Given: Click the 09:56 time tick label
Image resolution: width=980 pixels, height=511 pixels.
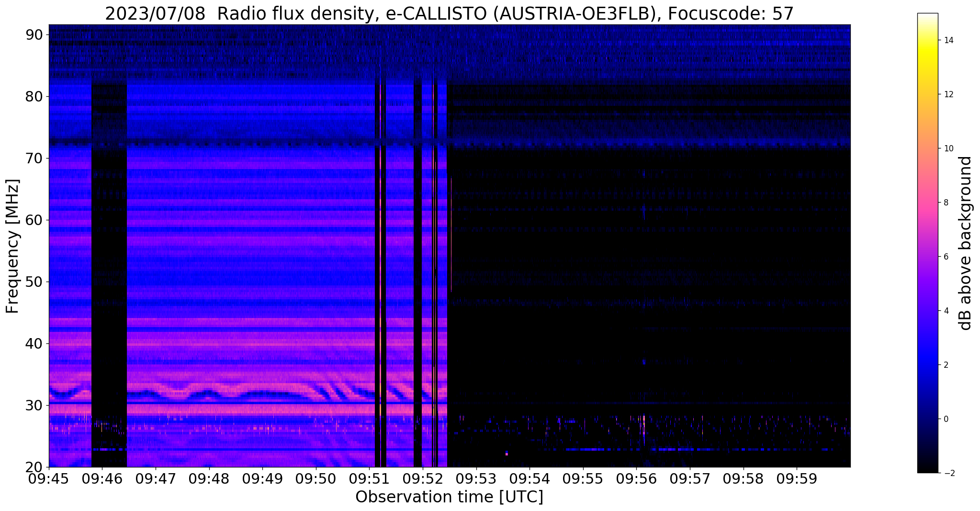Looking at the screenshot, I should [x=636, y=478].
